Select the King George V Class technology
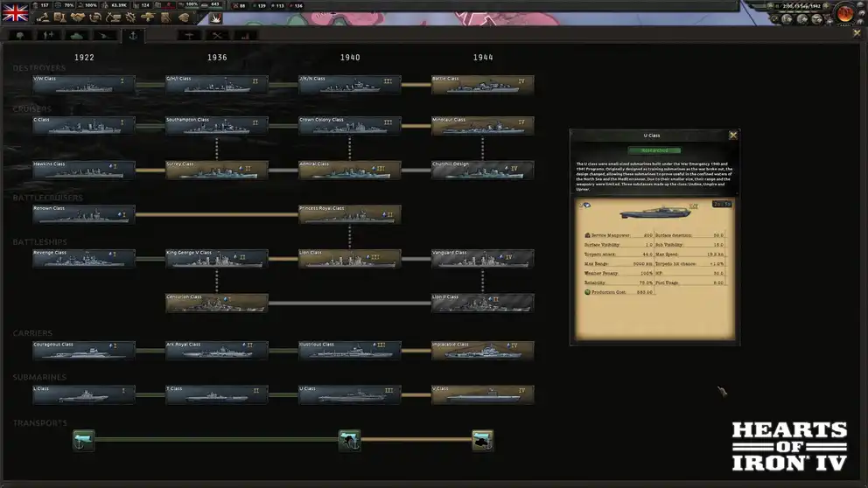 (x=217, y=258)
